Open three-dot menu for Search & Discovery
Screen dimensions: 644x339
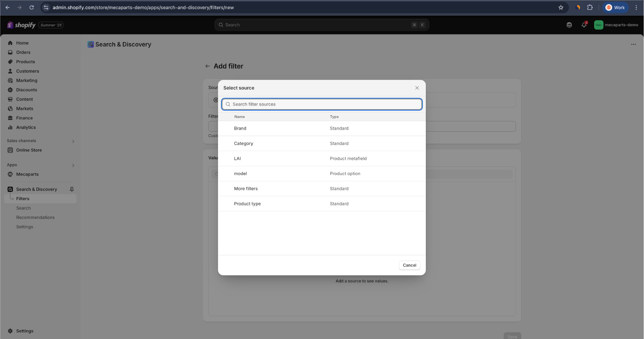point(633,45)
